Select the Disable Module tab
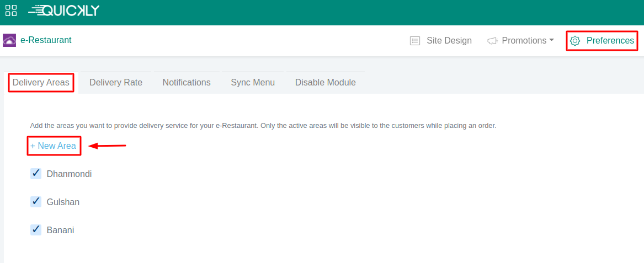This screenshot has width=644, height=263. [x=325, y=82]
